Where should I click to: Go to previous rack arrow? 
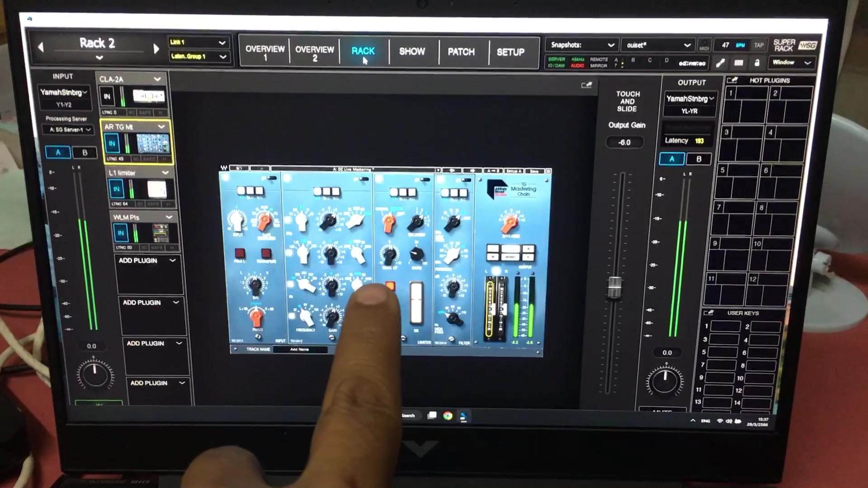[41, 47]
